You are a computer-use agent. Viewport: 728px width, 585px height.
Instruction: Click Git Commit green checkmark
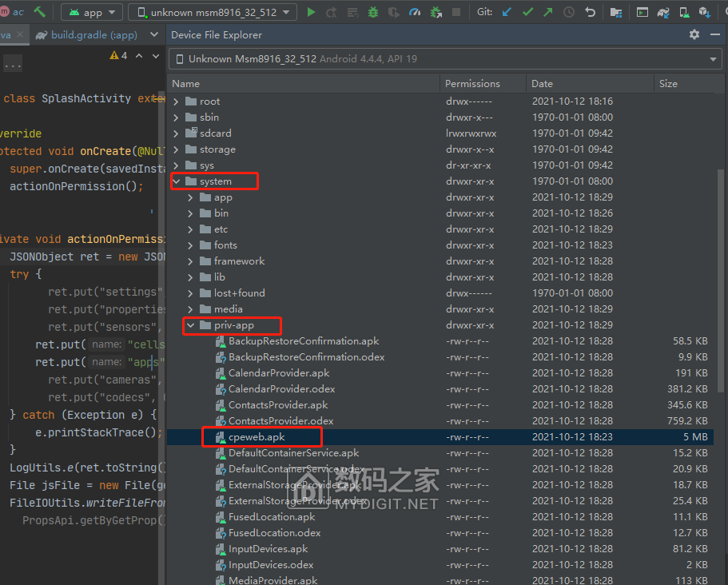tap(527, 12)
